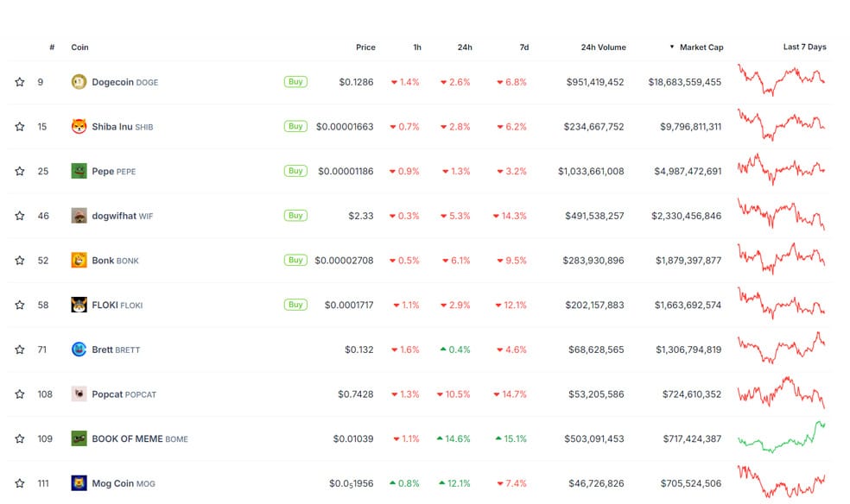Screen dimensions: 850x504
Task: Click Bonk's 24h volume $283,930,896
Action: point(593,261)
